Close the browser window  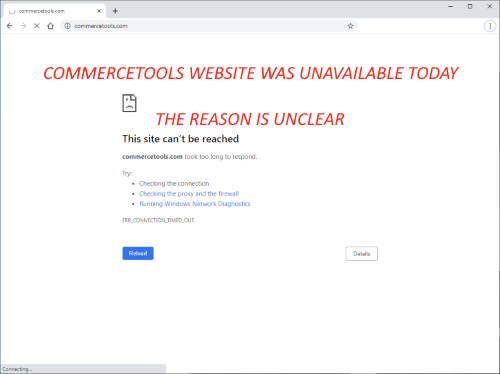pos(489,6)
